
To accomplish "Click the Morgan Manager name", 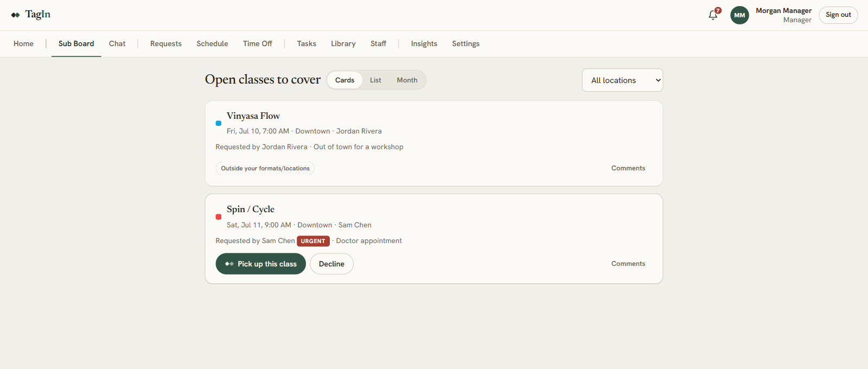I will [783, 10].
